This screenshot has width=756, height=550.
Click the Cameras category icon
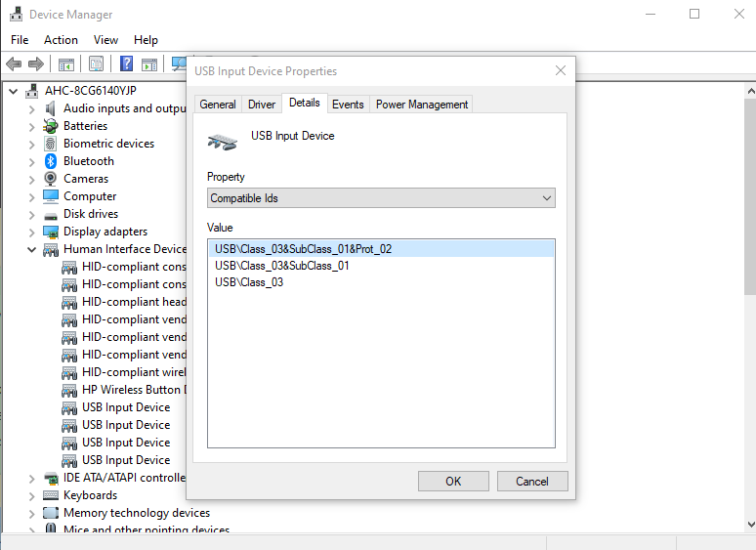coord(51,179)
